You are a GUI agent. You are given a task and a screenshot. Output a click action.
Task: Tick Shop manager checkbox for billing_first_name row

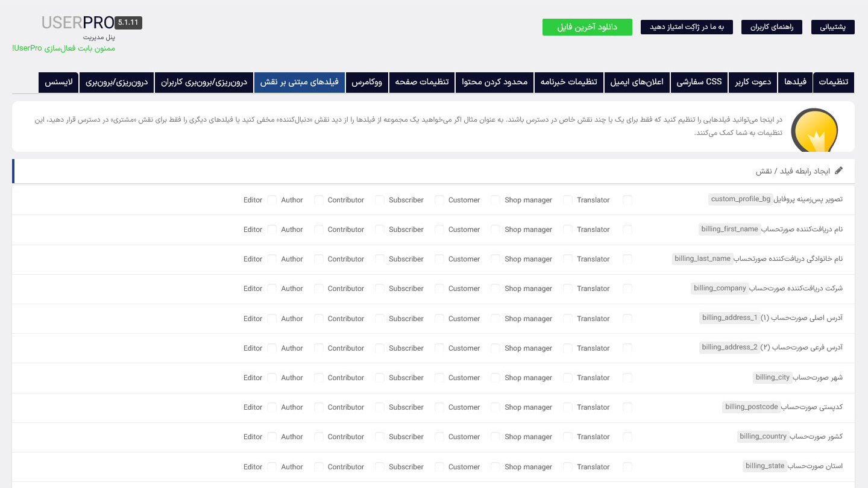point(568,229)
